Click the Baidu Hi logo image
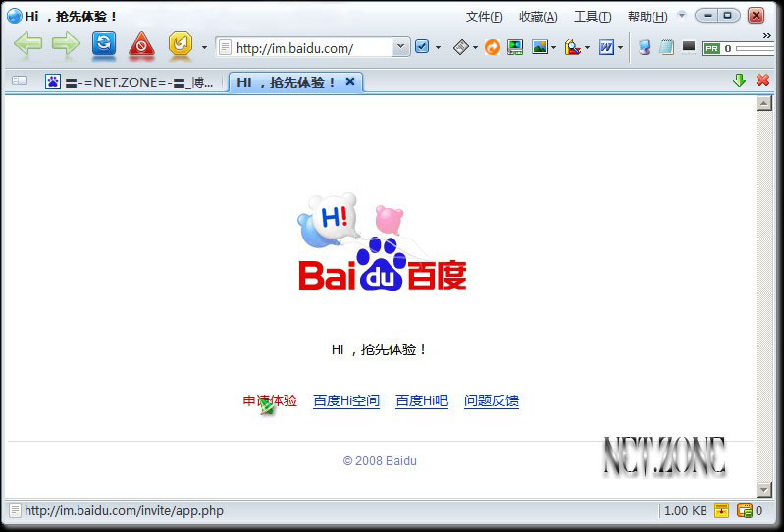Image resolution: width=784 pixels, height=532 pixels. click(x=382, y=241)
